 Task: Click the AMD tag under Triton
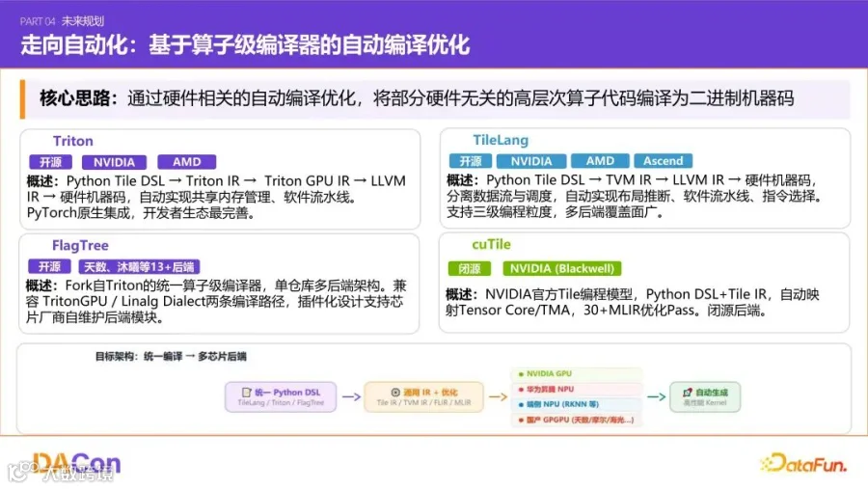tap(186, 162)
